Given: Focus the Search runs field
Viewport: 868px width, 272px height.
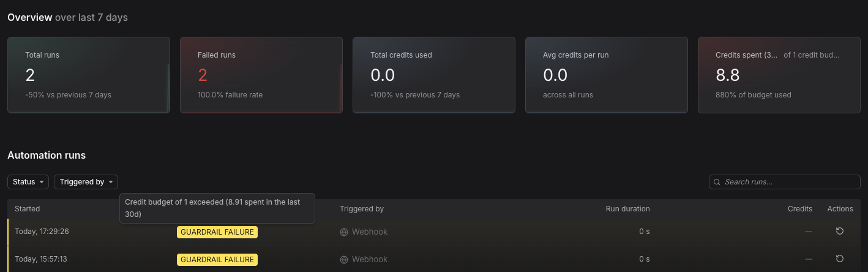Looking at the screenshot, I should 785,182.
